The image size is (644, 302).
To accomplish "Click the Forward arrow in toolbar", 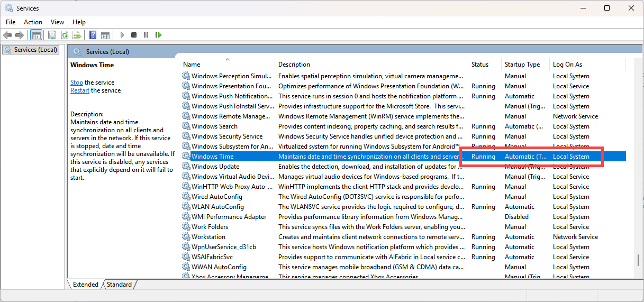I will tap(20, 35).
